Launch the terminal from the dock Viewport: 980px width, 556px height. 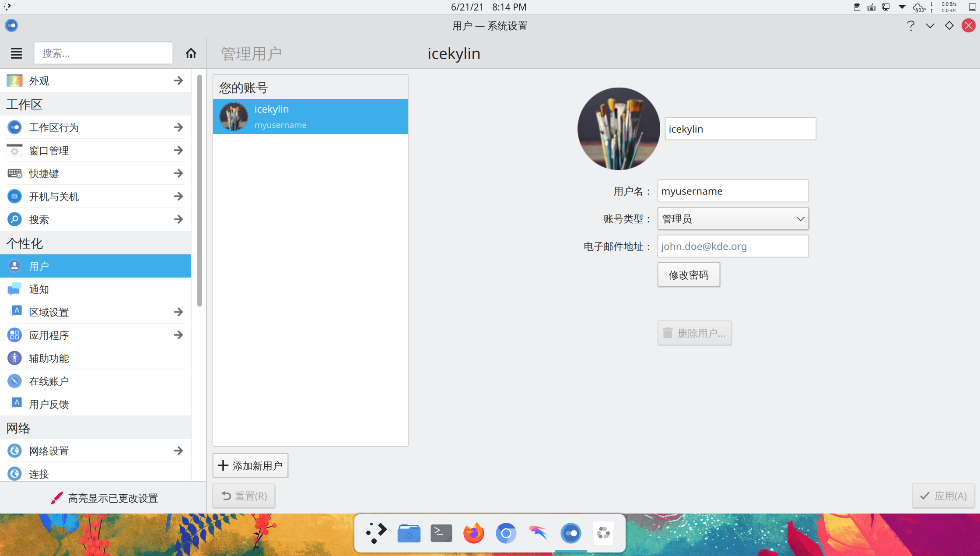point(441,533)
